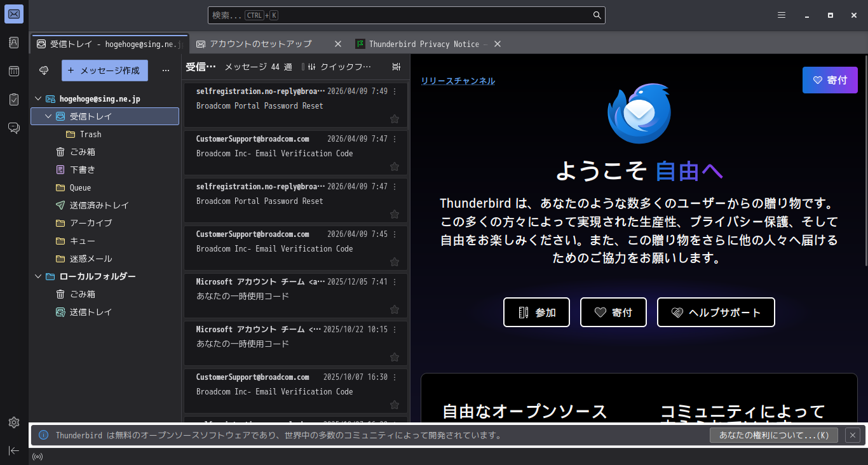Select the 送信トレイ outbox folder
This screenshot has height=465, width=868.
[105, 312]
